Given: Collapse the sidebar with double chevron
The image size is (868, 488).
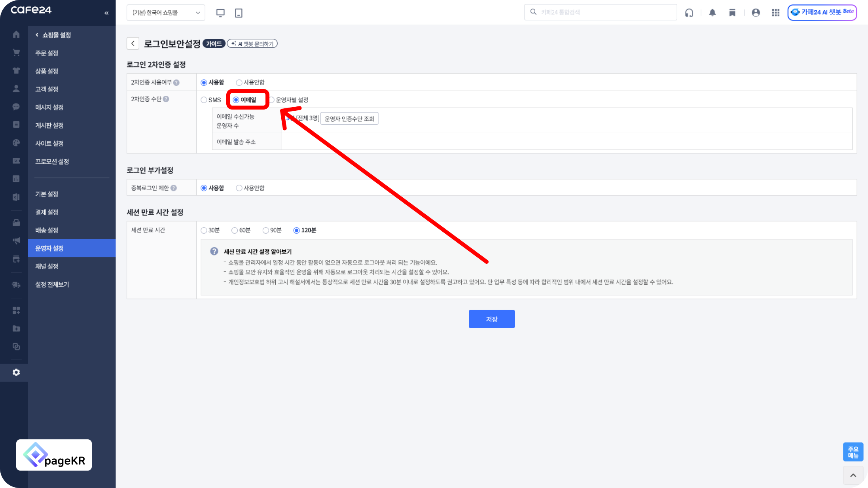Looking at the screenshot, I should click(x=106, y=13).
